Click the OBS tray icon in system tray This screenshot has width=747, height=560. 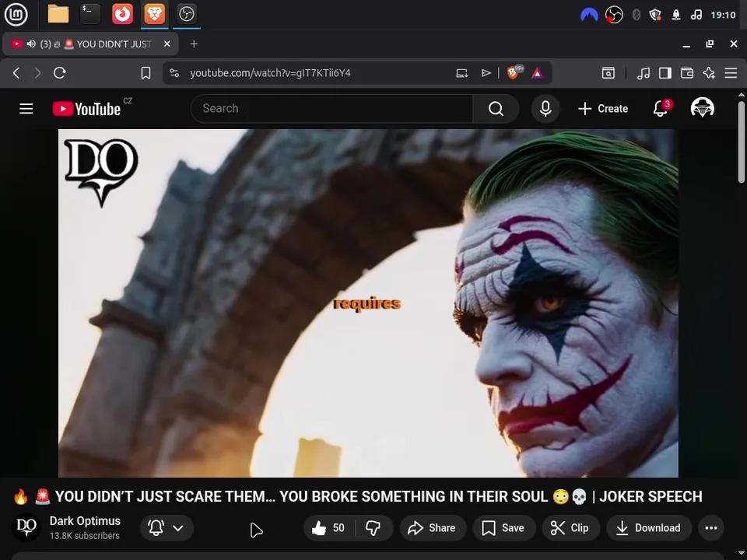pos(614,15)
